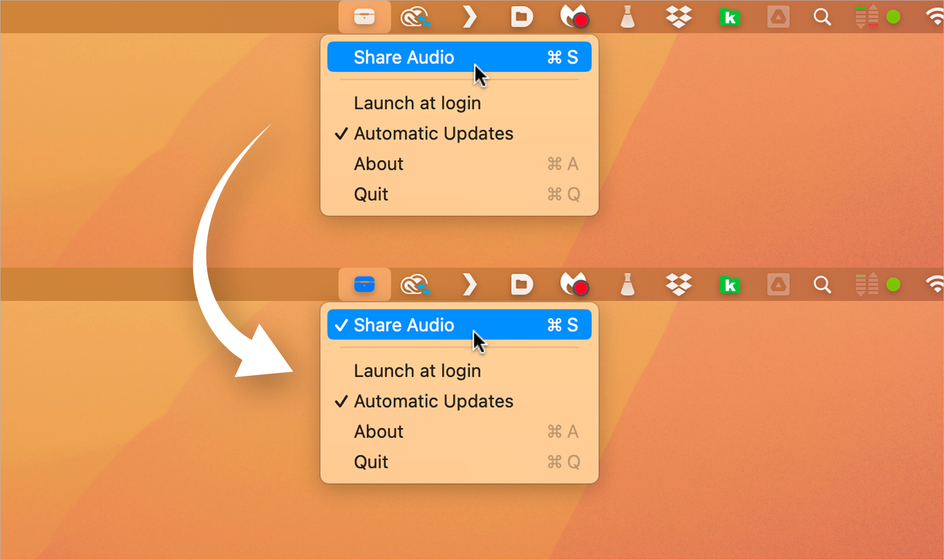Expand chevron arrow icon in bottom menu bar

pyautogui.click(x=470, y=284)
